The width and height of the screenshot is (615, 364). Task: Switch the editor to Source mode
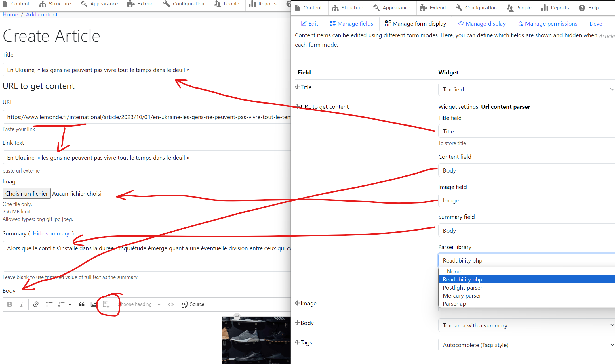(193, 304)
